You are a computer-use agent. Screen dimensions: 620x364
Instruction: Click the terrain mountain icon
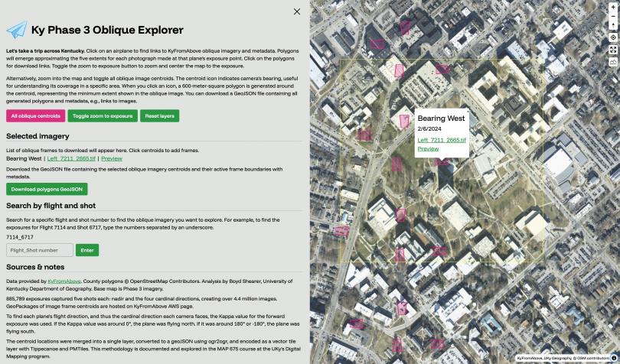(x=613, y=62)
